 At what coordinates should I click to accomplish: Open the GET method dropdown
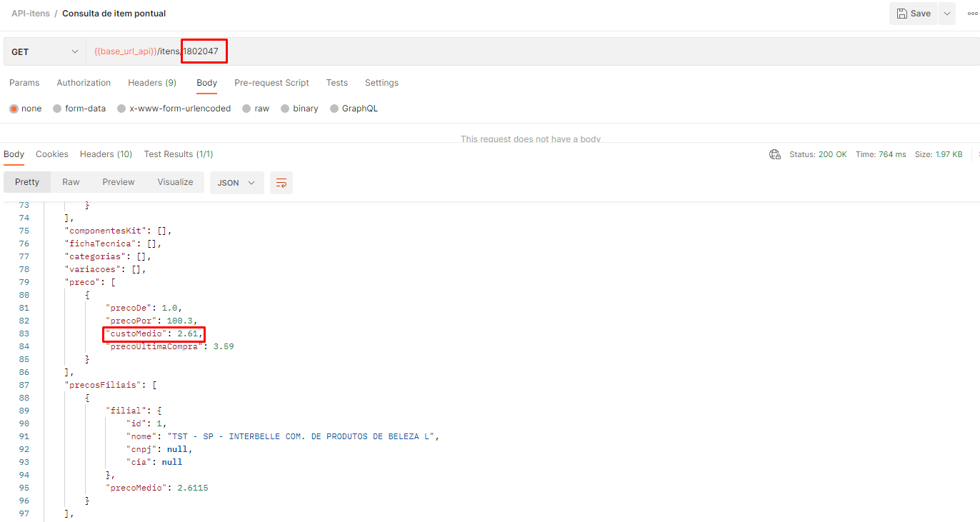click(x=44, y=51)
